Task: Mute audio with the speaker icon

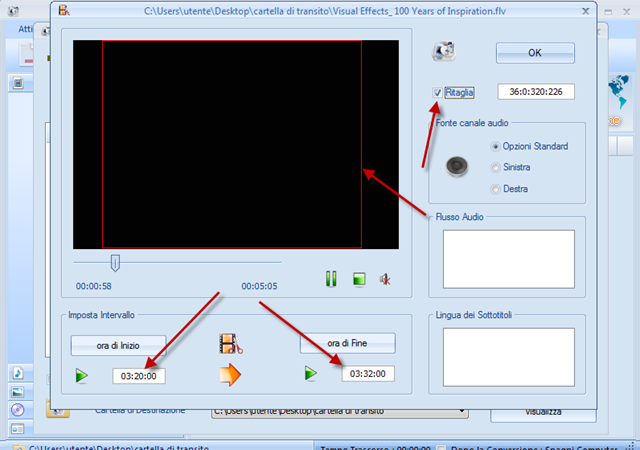Action: pos(385,279)
